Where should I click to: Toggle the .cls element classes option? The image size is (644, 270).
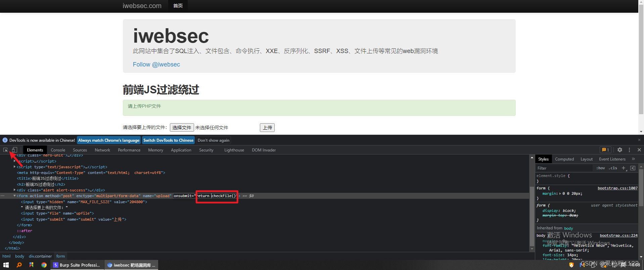tap(613, 168)
